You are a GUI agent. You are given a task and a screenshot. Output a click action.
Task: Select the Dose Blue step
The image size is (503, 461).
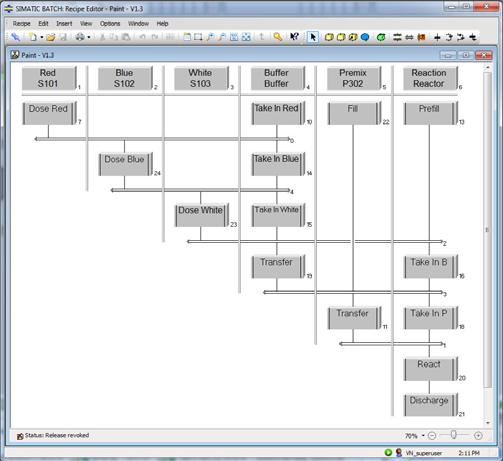126,164
